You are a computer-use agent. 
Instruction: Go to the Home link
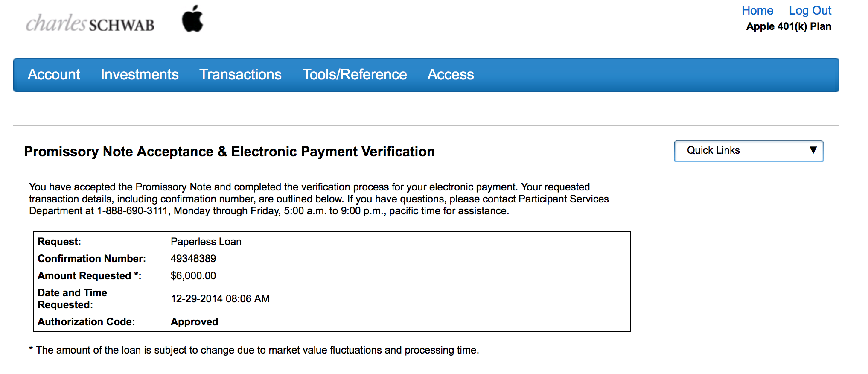coord(757,10)
